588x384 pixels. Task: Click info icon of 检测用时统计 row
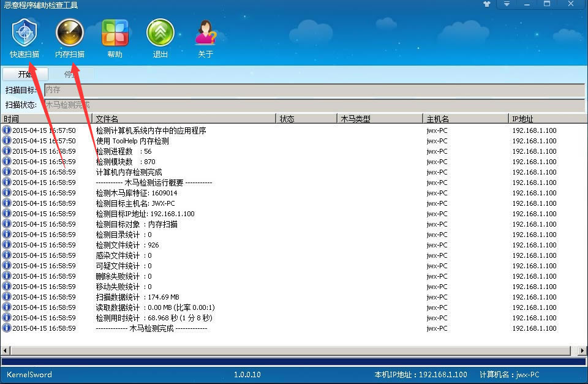tap(6, 317)
